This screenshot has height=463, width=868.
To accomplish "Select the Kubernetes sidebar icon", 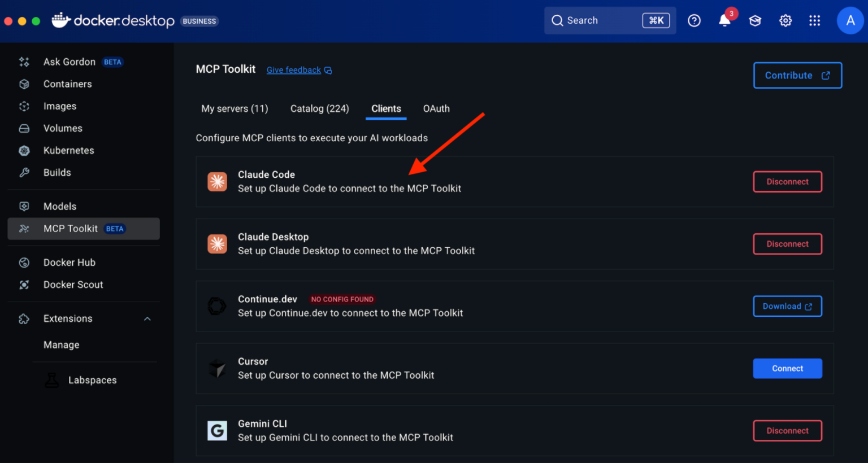I will coord(24,150).
